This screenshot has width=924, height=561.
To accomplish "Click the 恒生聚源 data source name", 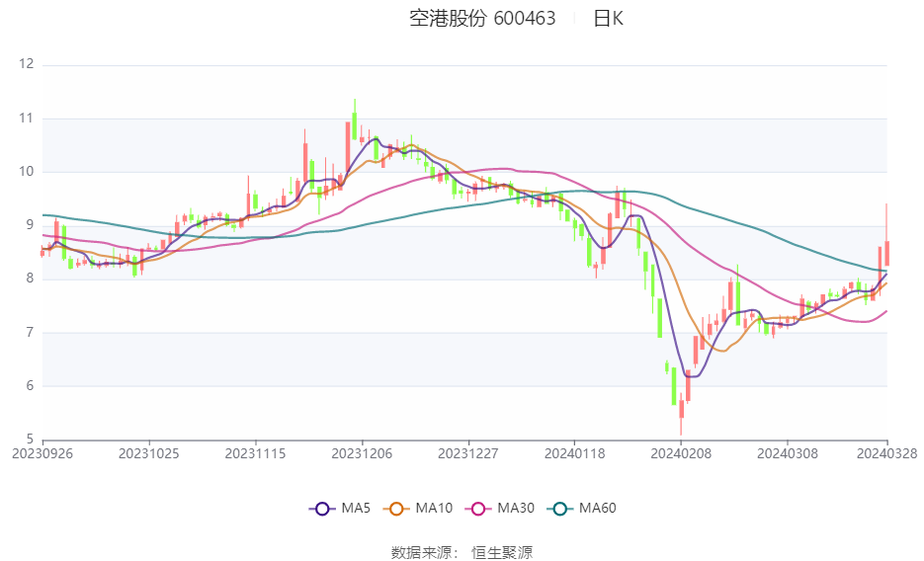I will (x=501, y=552).
